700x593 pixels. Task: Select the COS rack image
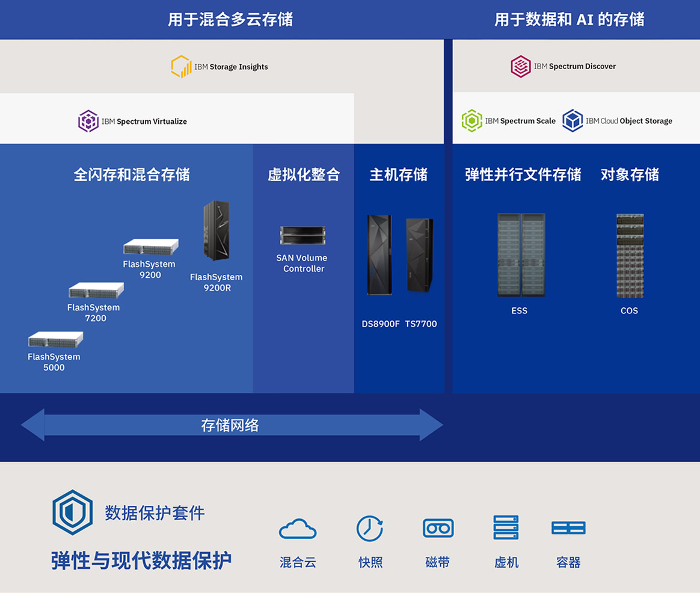(x=630, y=256)
